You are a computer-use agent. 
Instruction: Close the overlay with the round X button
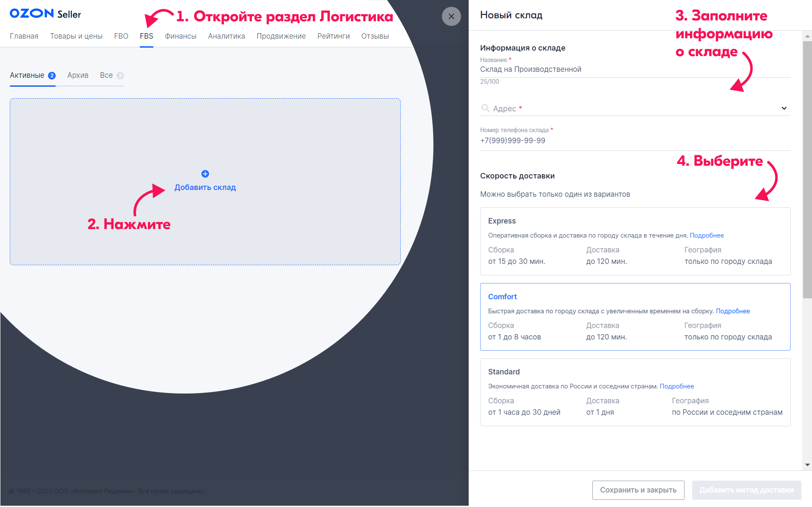pyautogui.click(x=451, y=17)
